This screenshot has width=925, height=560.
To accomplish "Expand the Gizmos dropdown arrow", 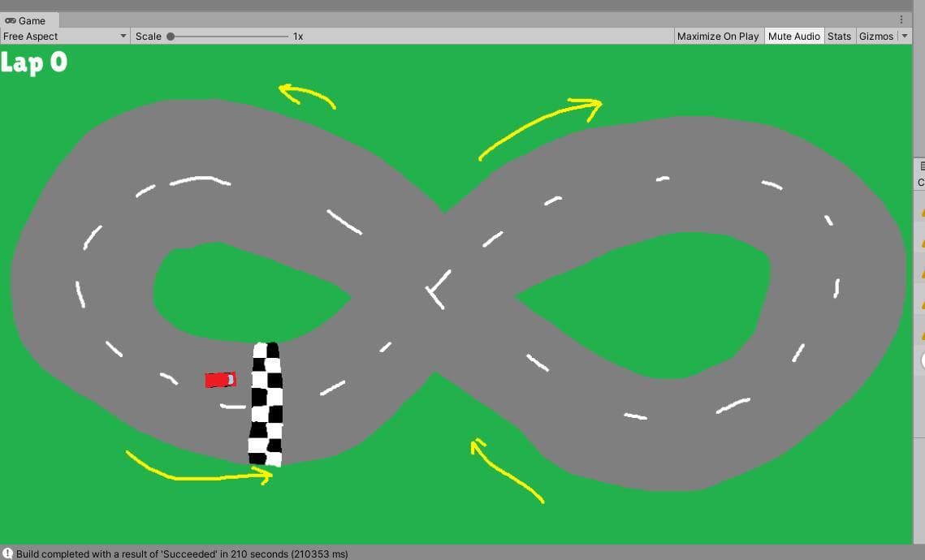I will (x=905, y=36).
